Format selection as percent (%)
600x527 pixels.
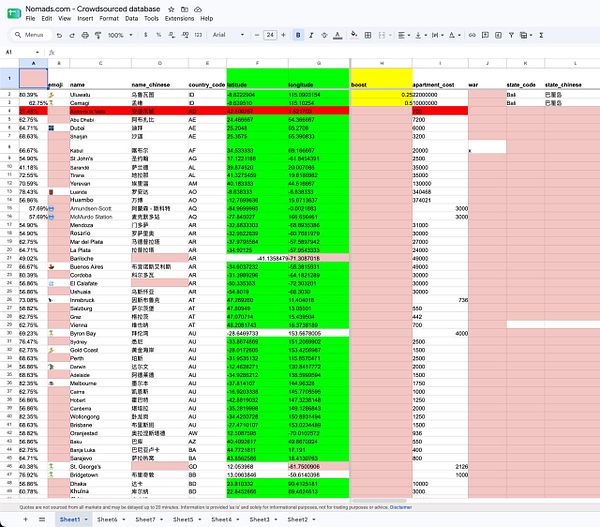pyautogui.click(x=158, y=35)
